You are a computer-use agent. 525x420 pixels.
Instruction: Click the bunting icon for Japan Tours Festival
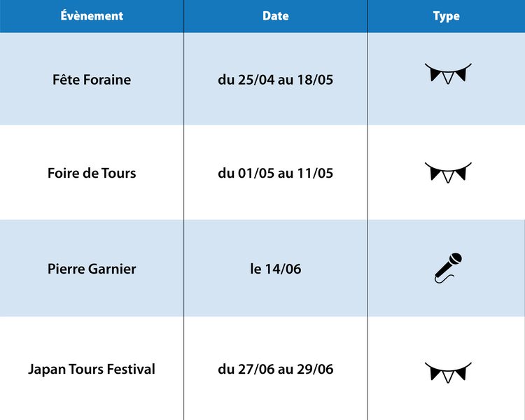tap(448, 372)
